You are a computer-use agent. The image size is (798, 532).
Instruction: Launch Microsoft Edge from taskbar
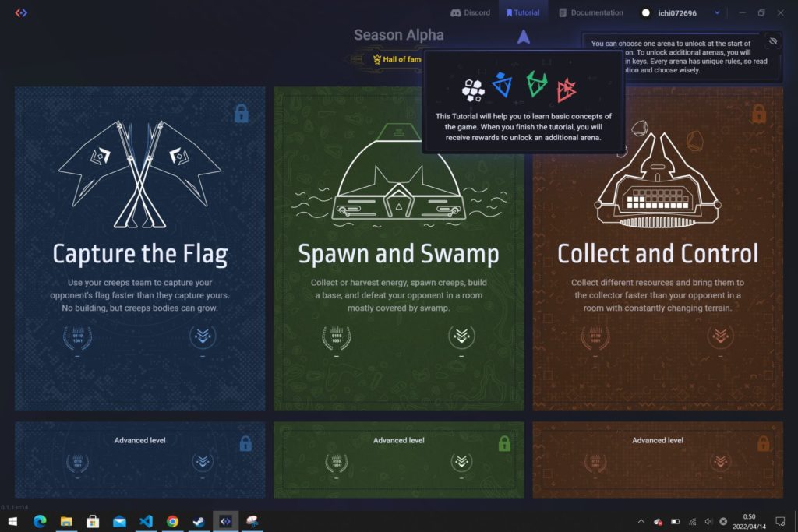tap(40, 521)
